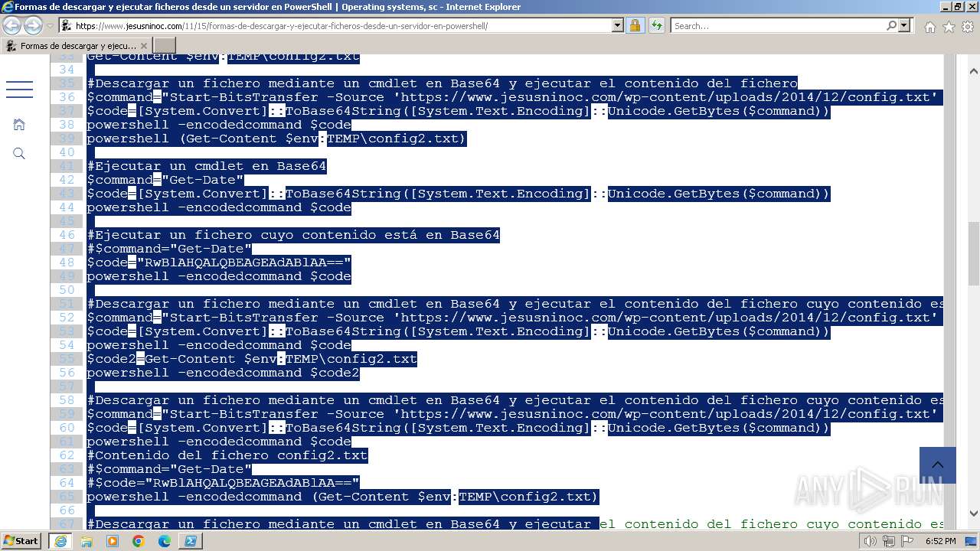Open the volume speaker tray icon
980x551 pixels.
click(871, 541)
